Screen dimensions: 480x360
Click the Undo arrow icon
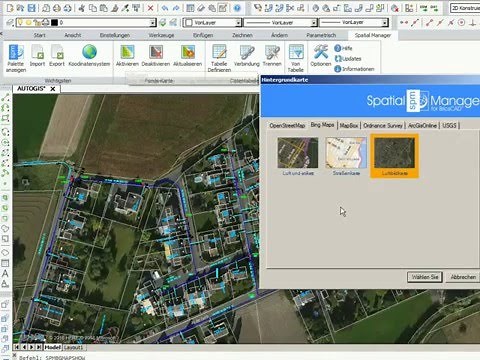(x=165, y=8)
